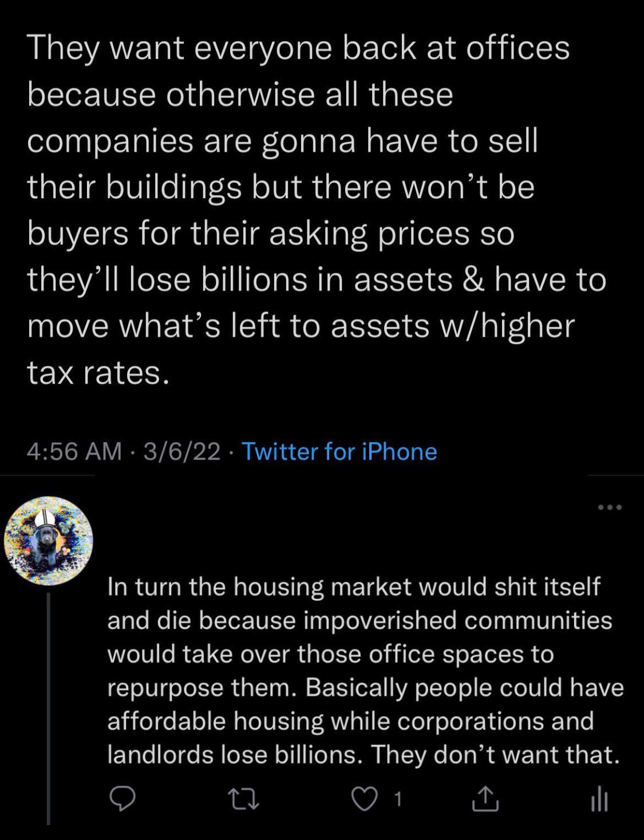Click the 3/6/22 date
The height and width of the screenshot is (840, 644).
[x=182, y=452]
